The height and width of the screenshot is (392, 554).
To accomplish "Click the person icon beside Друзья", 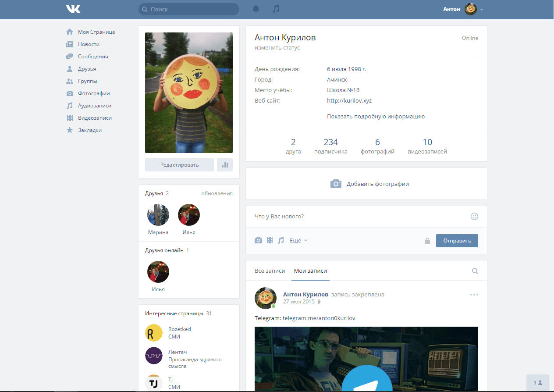I will tap(69, 69).
